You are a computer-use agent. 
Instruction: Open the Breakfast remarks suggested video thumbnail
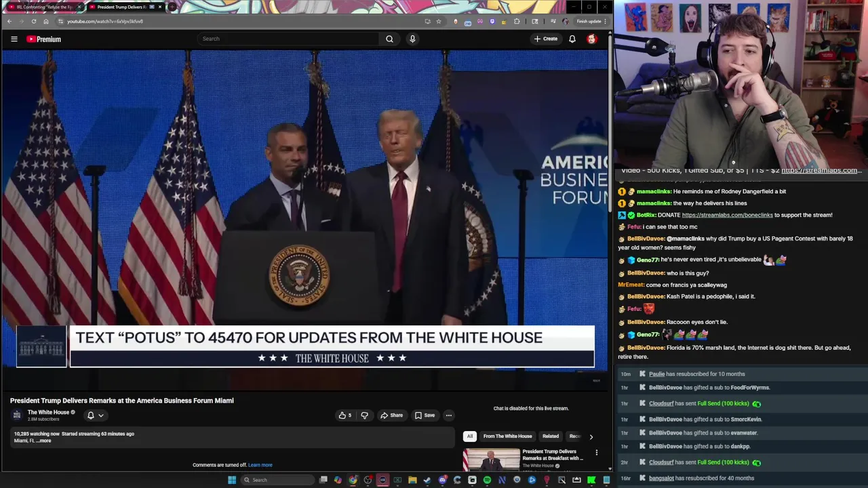(x=492, y=460)
